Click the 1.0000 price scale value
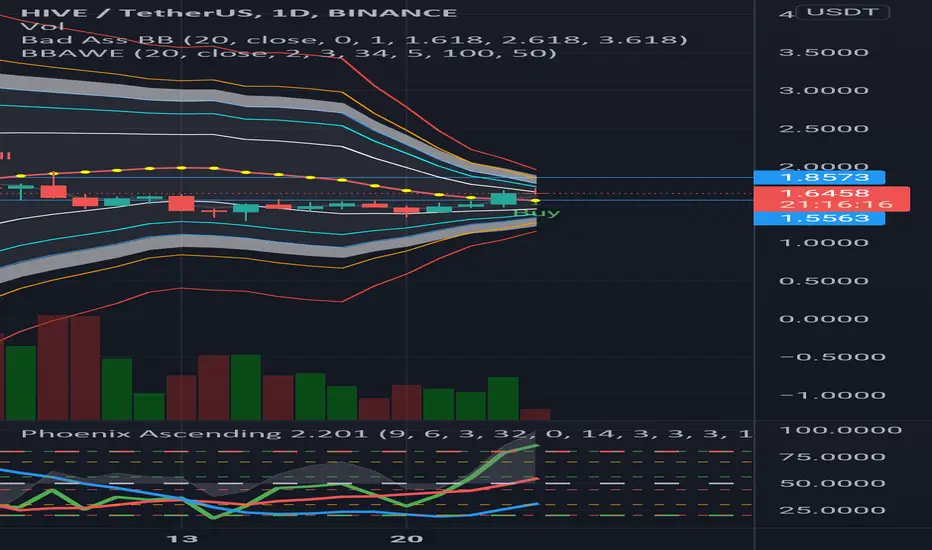This screenshot has width=932, height=550. (x=824, y=243)
